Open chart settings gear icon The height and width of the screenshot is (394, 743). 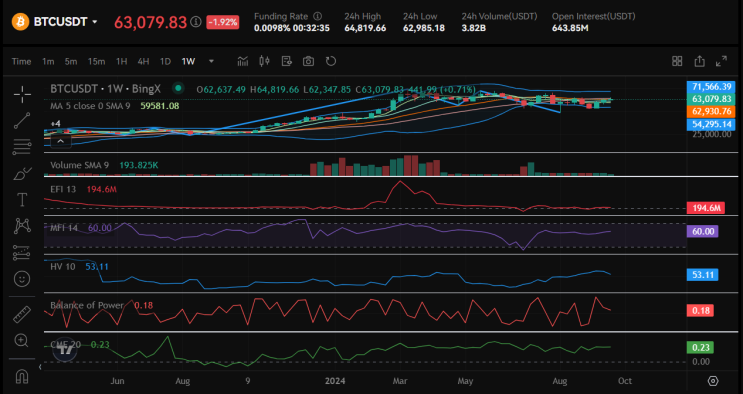click(713, 381)
